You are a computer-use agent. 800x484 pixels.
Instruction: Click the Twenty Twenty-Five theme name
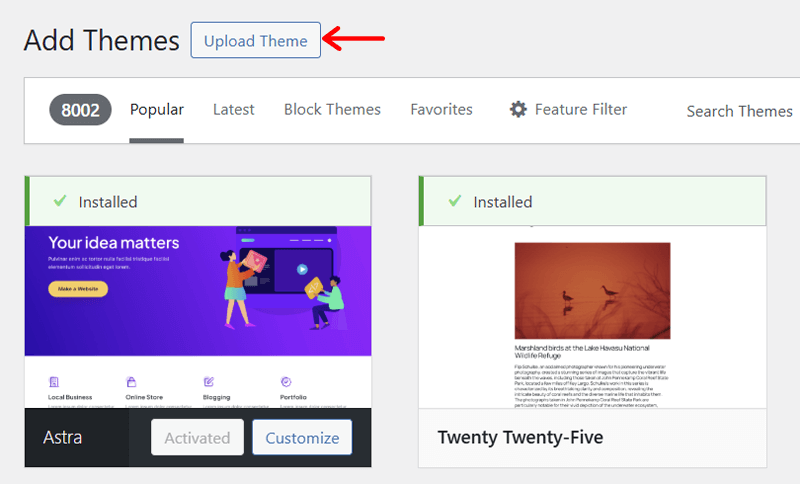520,438
